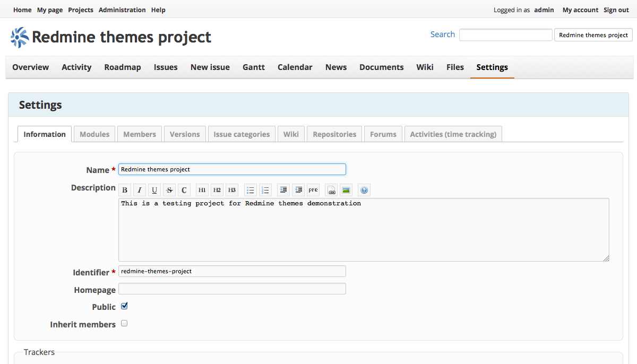Viewport: 637px width, 364px height.
Task: Switch to the Repositories tab
Action: pyautogui.click(x=334, y=134)
